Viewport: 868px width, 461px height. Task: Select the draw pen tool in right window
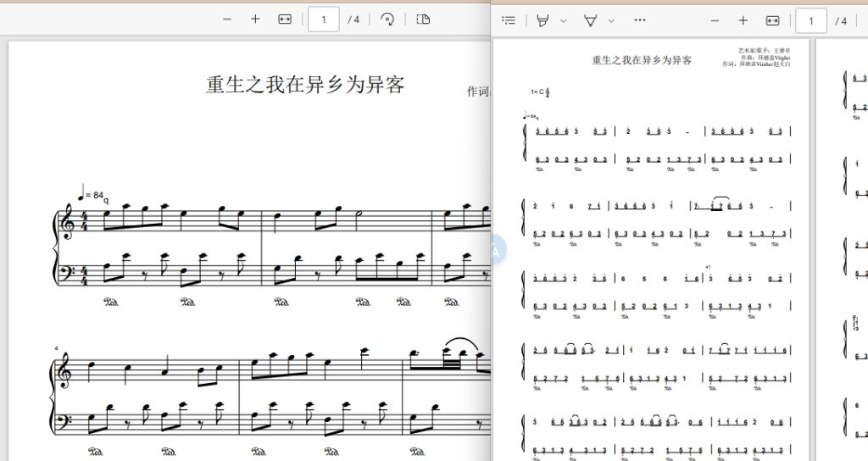[x=591, y=20]
